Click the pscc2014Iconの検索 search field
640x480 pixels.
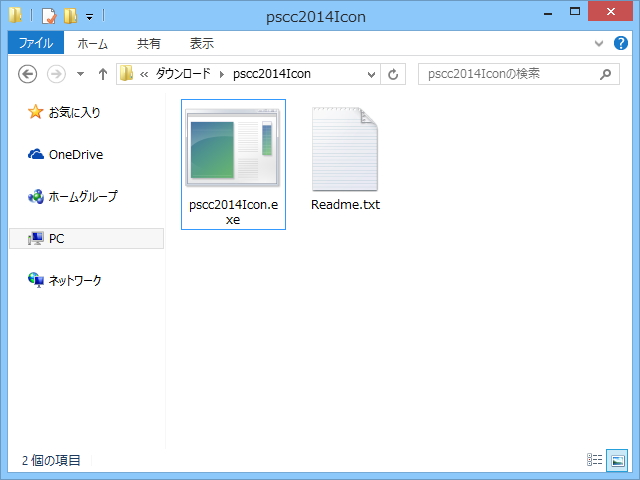click(518, 74)
